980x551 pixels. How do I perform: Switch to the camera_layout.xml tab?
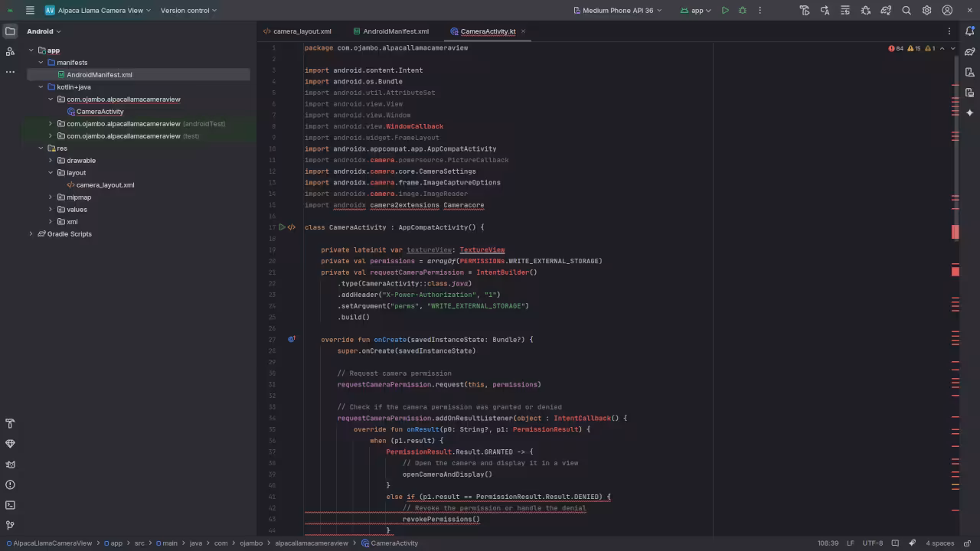[297, 31]
